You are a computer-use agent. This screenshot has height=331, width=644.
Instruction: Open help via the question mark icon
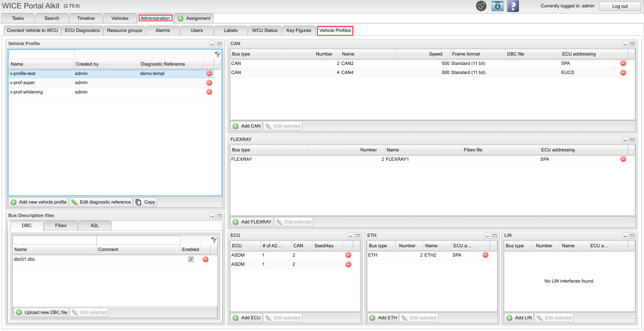click(513, 6)
